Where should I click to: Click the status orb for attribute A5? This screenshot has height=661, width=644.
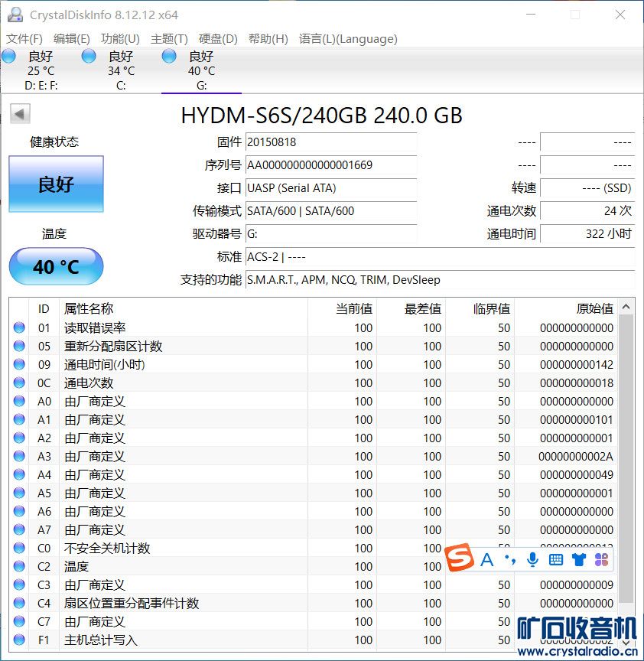(x=19, y=493)
